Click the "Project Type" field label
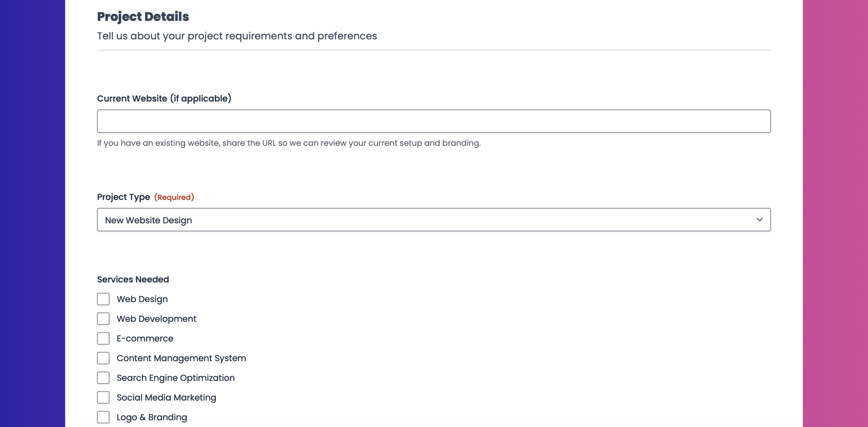This screenshot has height=427, width=868. 123,197
